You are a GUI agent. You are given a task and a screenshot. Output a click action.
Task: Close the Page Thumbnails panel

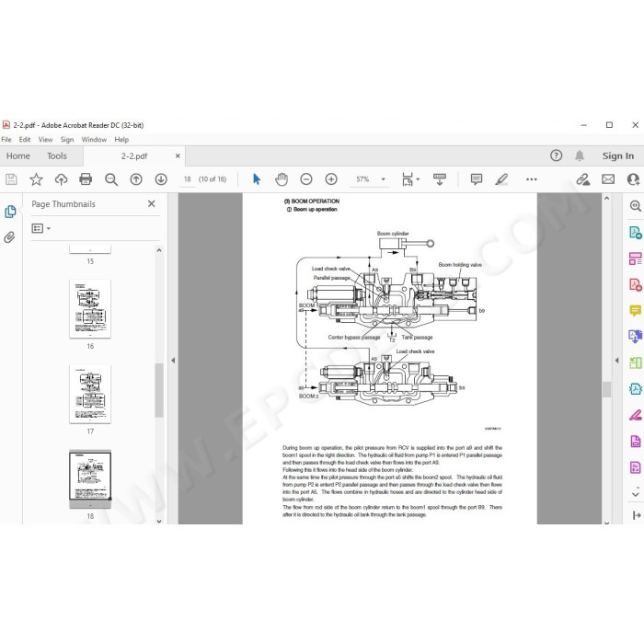pos(152,203)
